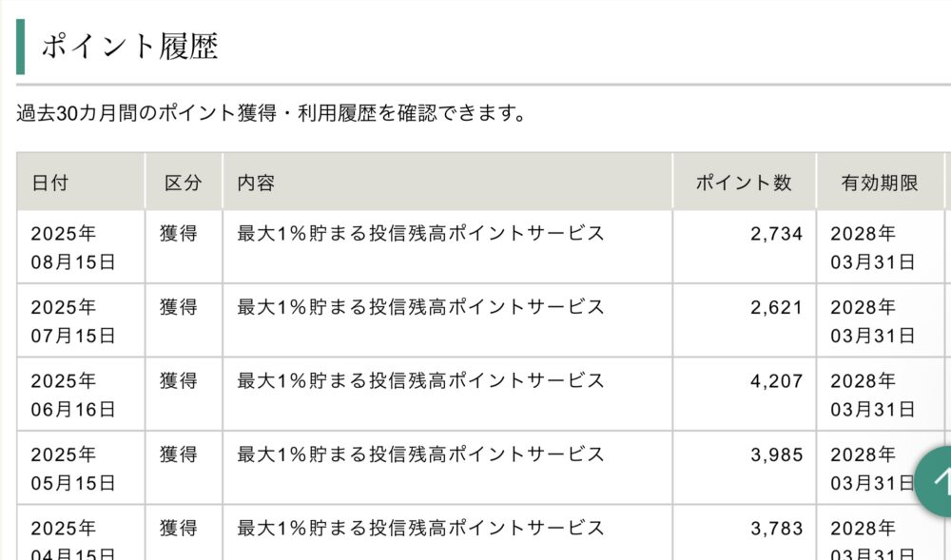This screenshot has height=560, width=951.
Task: Click the ポイント履歴 page heading
Action: click(x=129, y=47)
